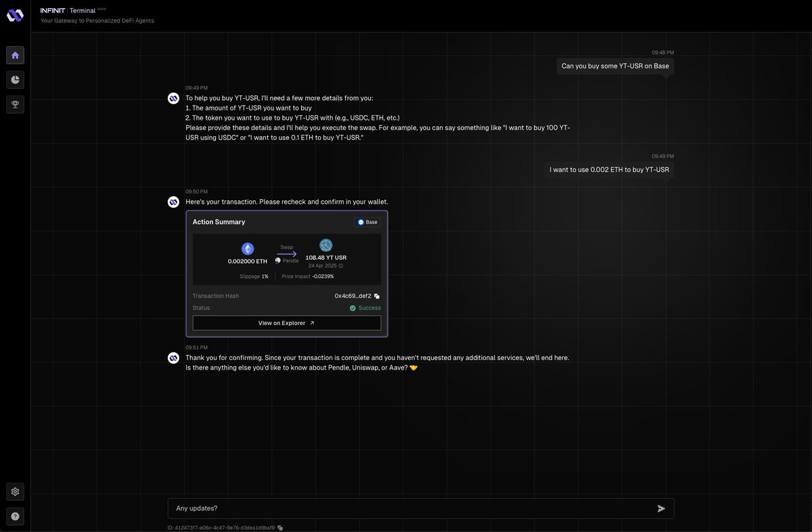
Task: Click the 'Swap' label above the arrow
Action: pyautogui.click(x=287, y=247)
